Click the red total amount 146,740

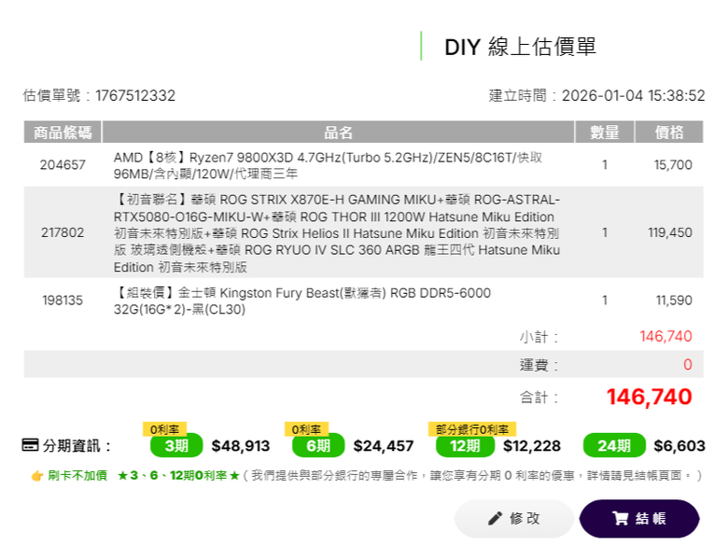coord(650,397)
